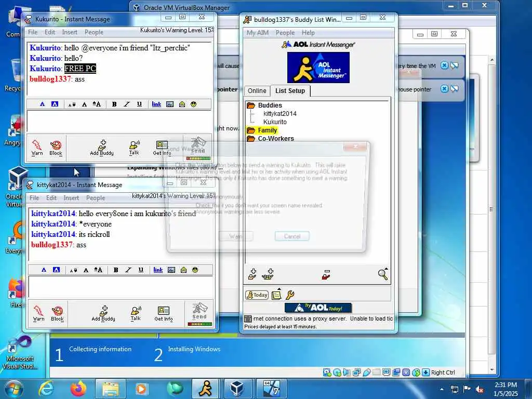
Task: Insert smiley in kittykat2014 message toolbar
Action: (x=195, y=270)
